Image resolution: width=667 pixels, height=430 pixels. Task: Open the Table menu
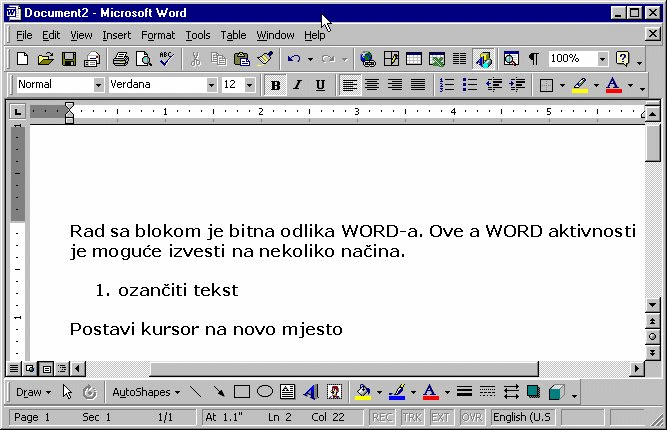233,35
